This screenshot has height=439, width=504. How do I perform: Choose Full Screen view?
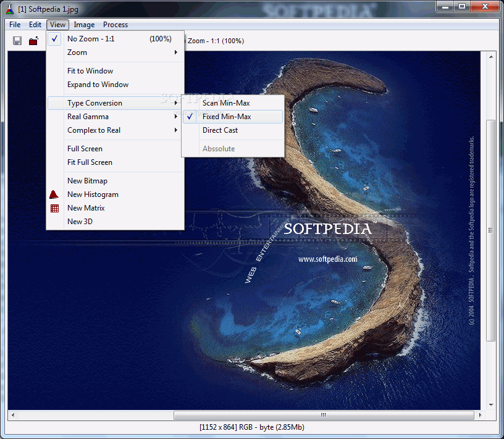(x=115, y=149)
